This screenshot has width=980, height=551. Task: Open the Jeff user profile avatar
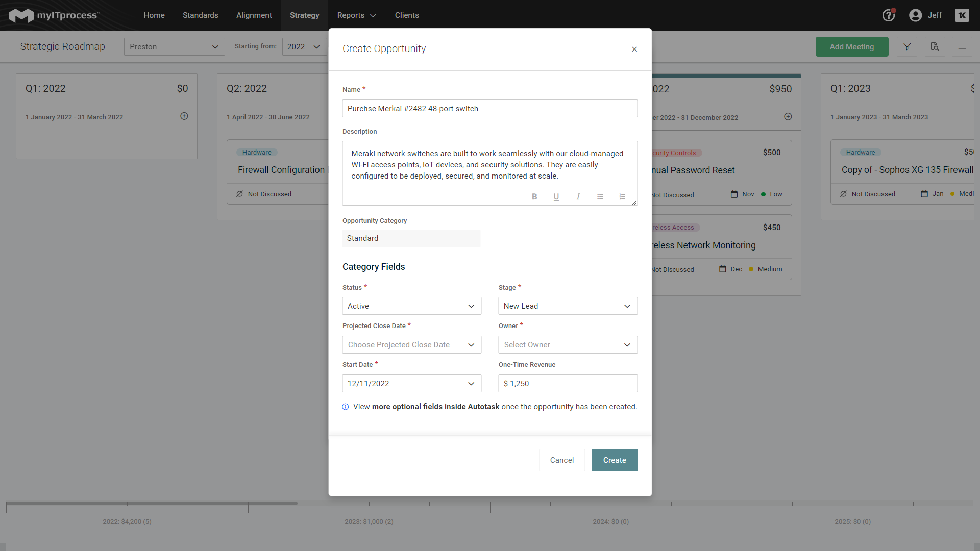(x=916, y=15)
